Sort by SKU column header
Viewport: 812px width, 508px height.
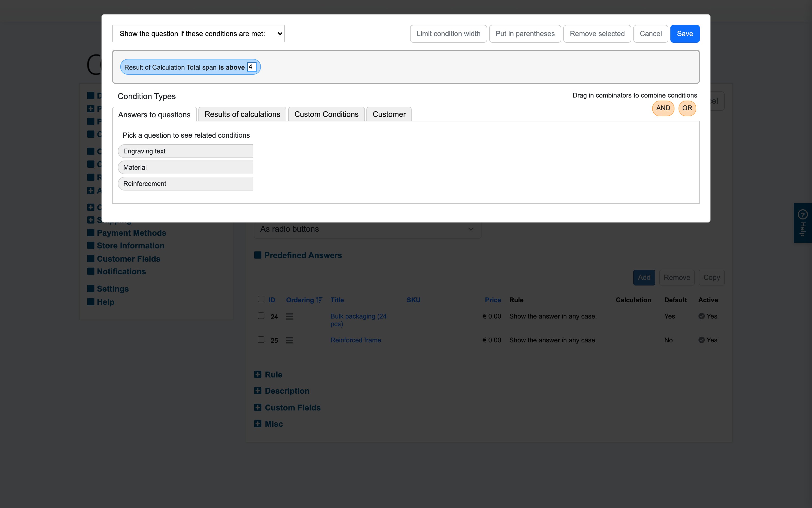tap(413, 300)
